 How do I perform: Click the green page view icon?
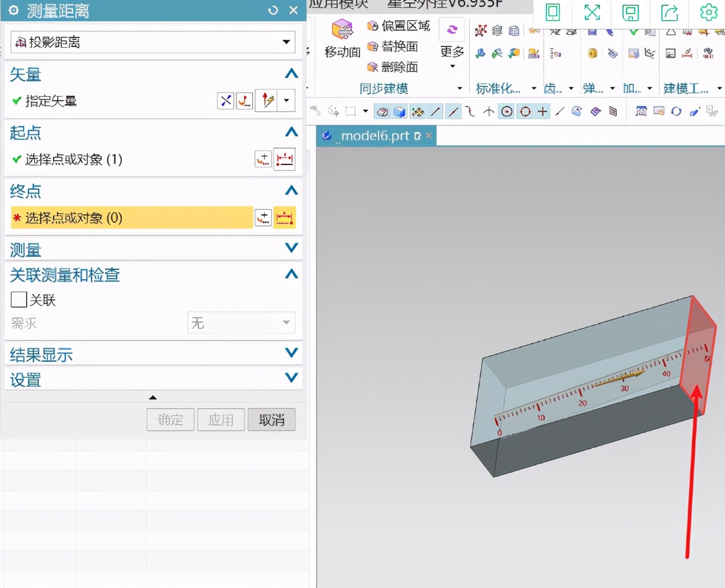click(x=553, y=12)
